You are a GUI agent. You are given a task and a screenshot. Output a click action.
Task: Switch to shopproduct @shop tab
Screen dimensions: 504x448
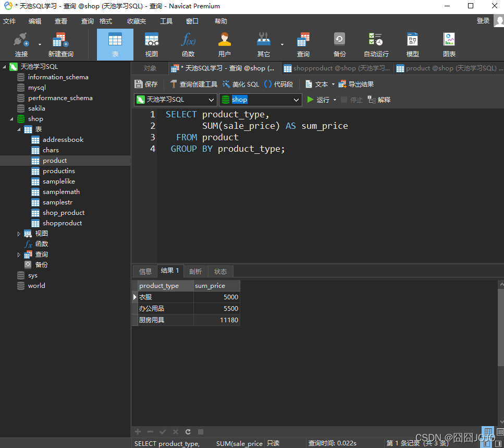(x=337, y=68)
